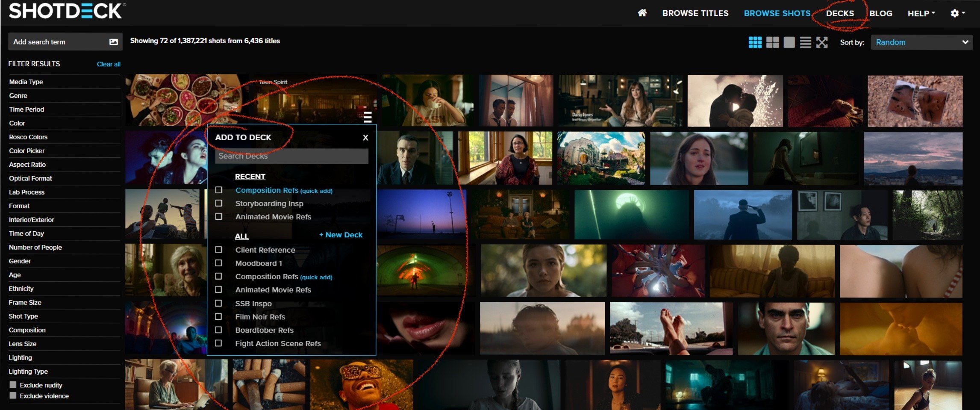Open the bare feet on dashboard thumbnail

click(671, 328)
